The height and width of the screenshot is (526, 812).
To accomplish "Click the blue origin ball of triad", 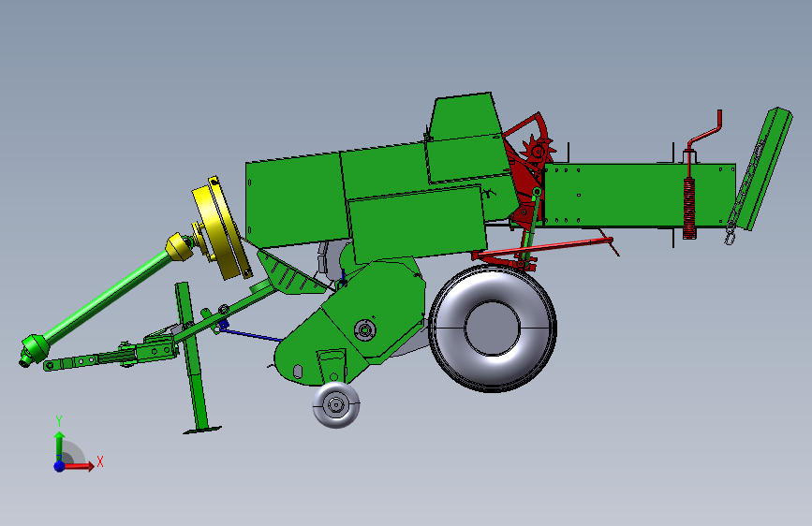I will coord(60,466).
